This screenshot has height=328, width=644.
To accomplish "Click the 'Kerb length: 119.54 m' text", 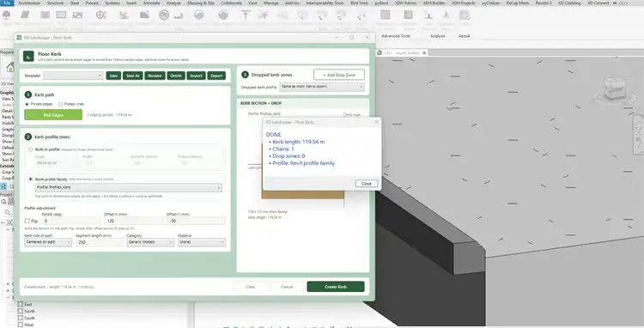I will (x=298, y=142).
